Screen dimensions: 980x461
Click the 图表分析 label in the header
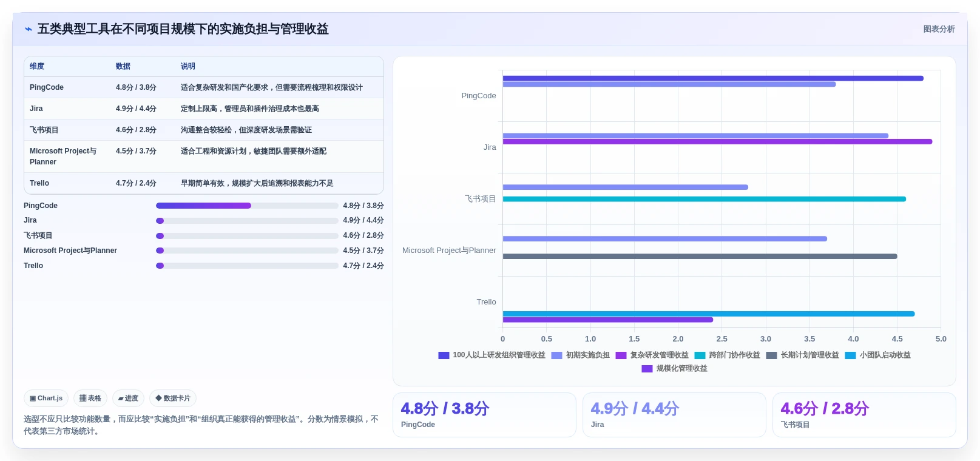(939, 29)
